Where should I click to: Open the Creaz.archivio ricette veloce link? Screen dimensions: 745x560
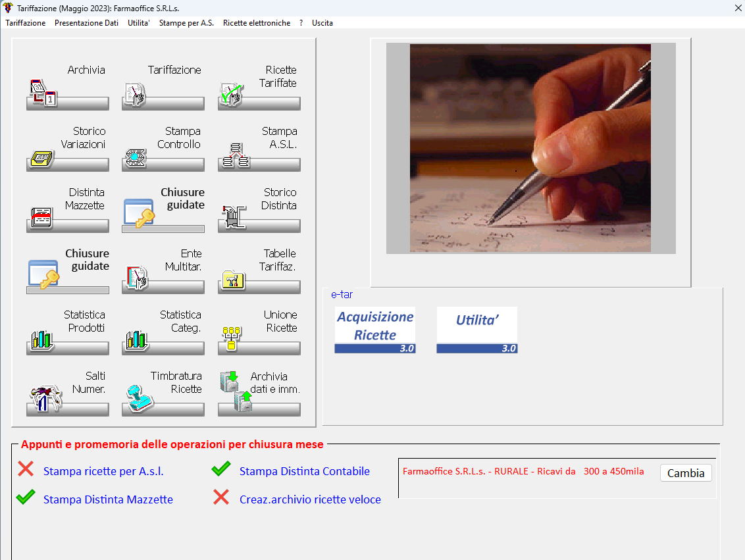coord(310,499)
